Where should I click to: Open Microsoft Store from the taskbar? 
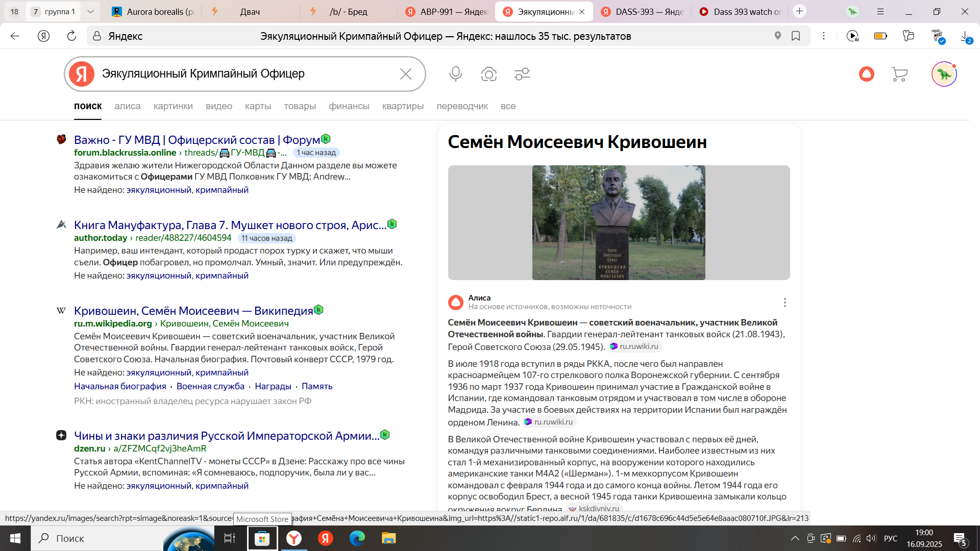tap(262, 538)
